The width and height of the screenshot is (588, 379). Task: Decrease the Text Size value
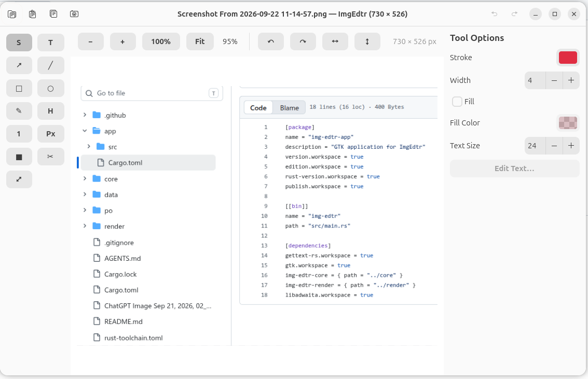[x=554, y=146]
